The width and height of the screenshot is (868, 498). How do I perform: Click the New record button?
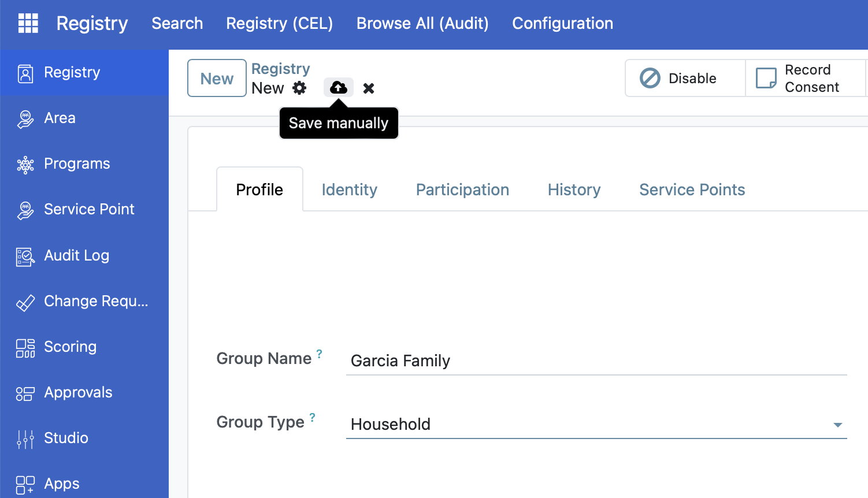(x=217, y=79)
